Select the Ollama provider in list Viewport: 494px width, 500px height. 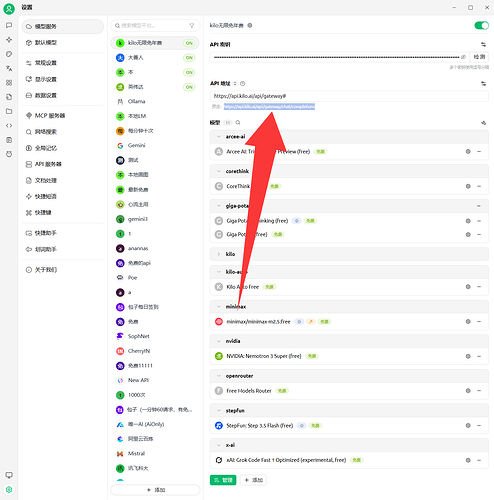pyautogui.click(x=155, y=101)
